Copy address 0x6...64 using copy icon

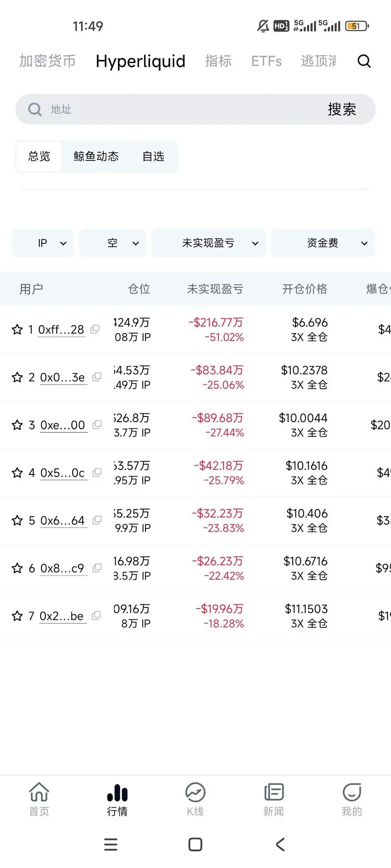coord(97,520)
